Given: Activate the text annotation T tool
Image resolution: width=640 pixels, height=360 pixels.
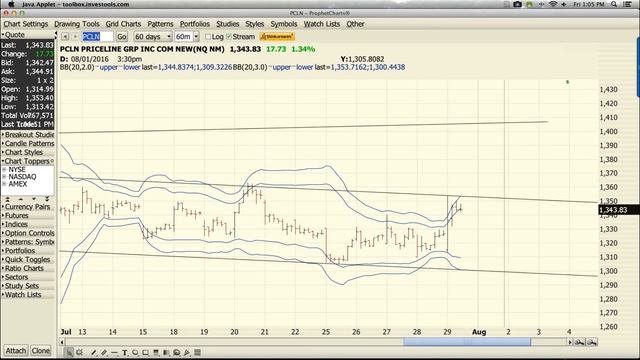Looking at the screenshot, I should (x=124, y=352).
